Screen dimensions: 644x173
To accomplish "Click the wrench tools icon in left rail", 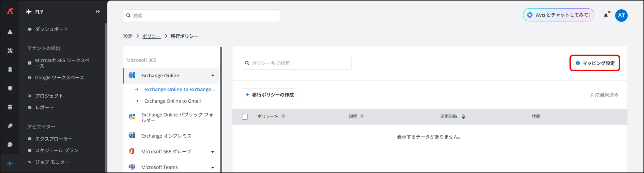I will click(10, 51).
